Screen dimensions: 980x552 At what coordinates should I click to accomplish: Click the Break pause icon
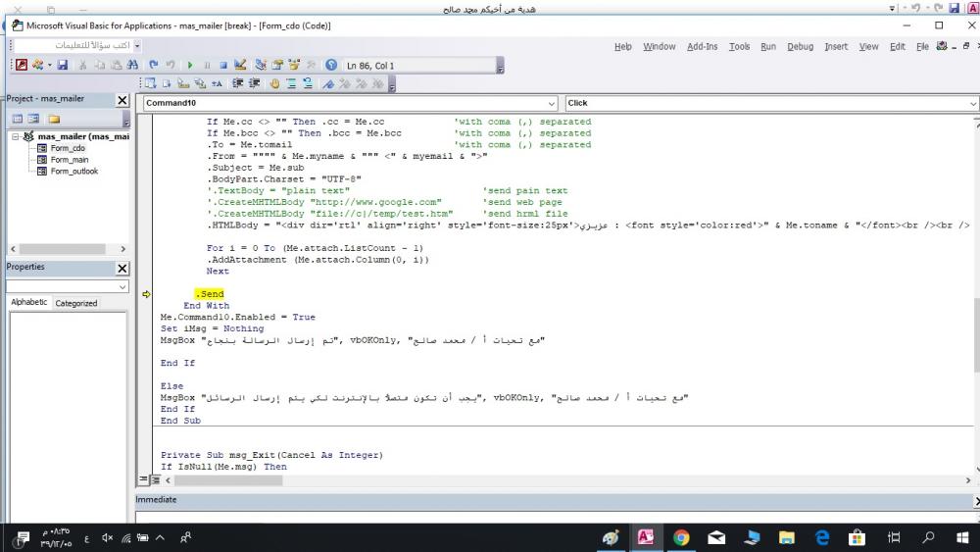207,65
